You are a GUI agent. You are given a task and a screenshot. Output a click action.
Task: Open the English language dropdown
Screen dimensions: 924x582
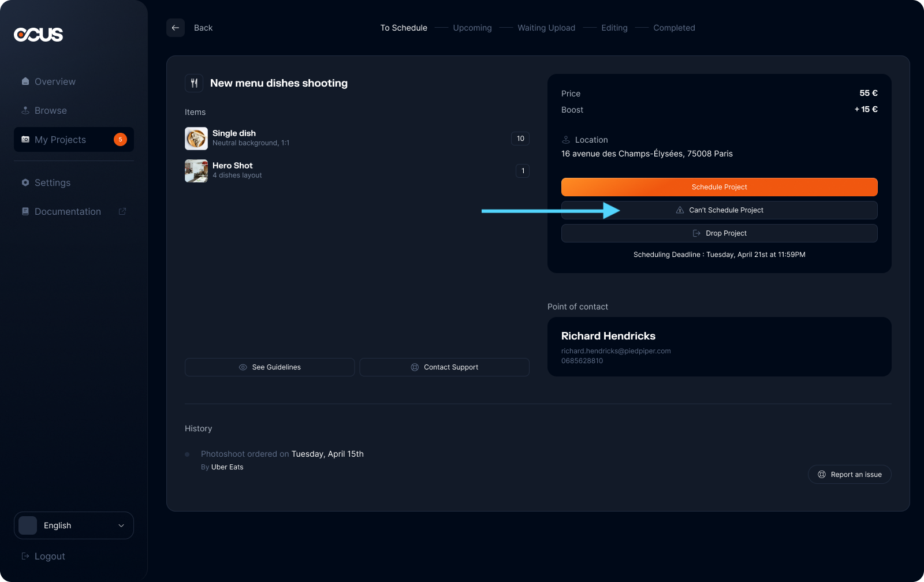74,525
